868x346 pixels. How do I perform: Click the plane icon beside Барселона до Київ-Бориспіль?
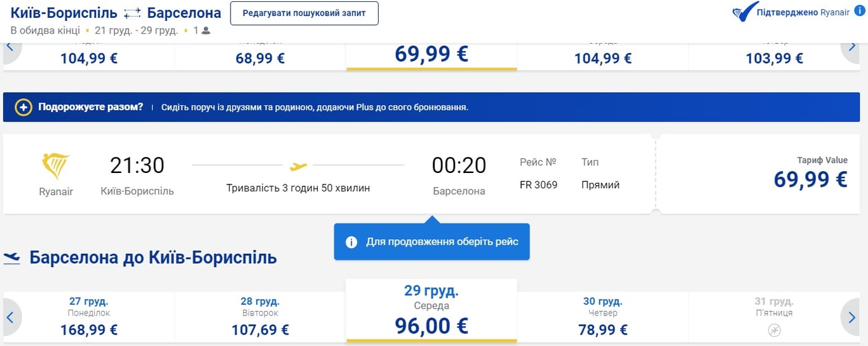(x=12, y=258)
